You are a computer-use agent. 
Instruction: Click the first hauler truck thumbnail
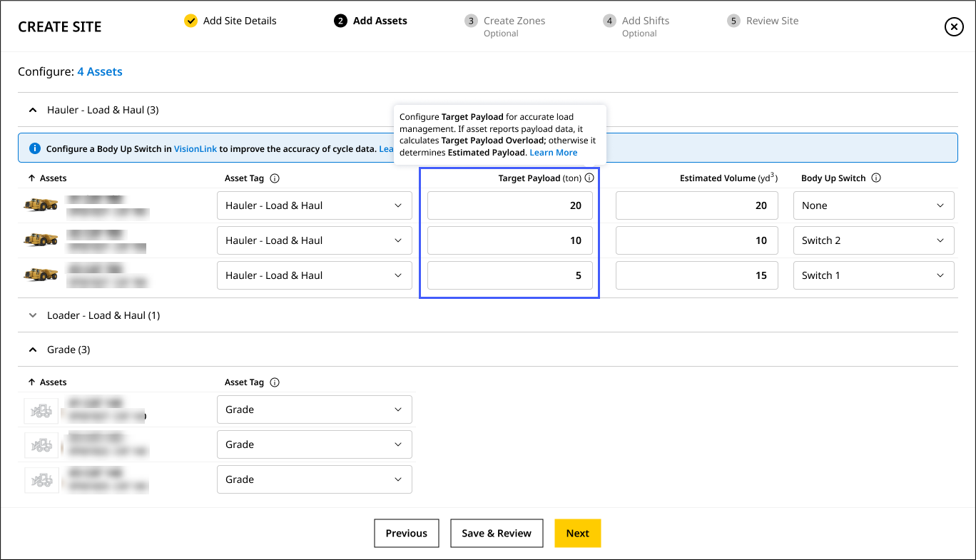tap(41, 205)
